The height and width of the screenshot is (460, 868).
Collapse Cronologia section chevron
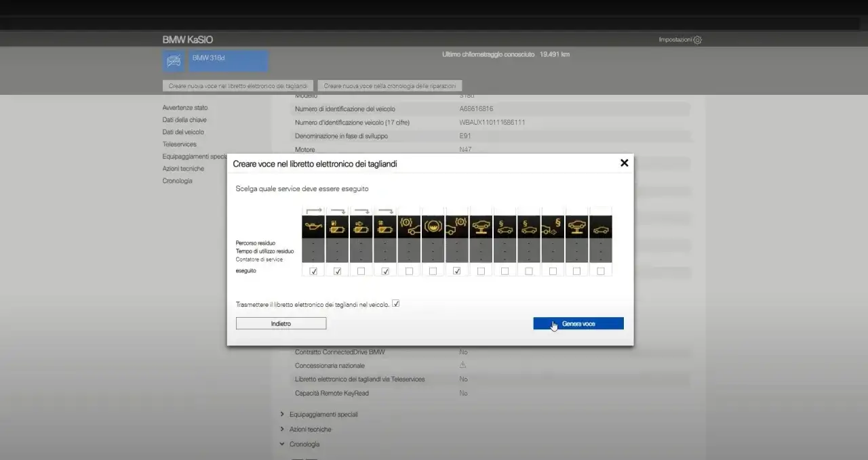point(282,444)
